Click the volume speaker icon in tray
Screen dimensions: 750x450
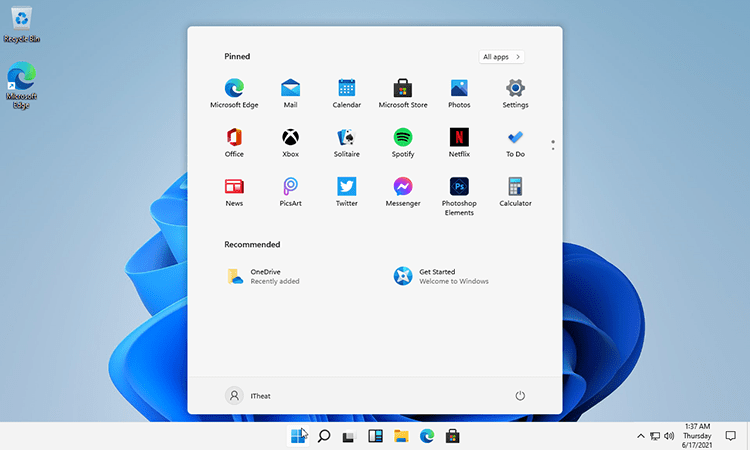[669, 436]
